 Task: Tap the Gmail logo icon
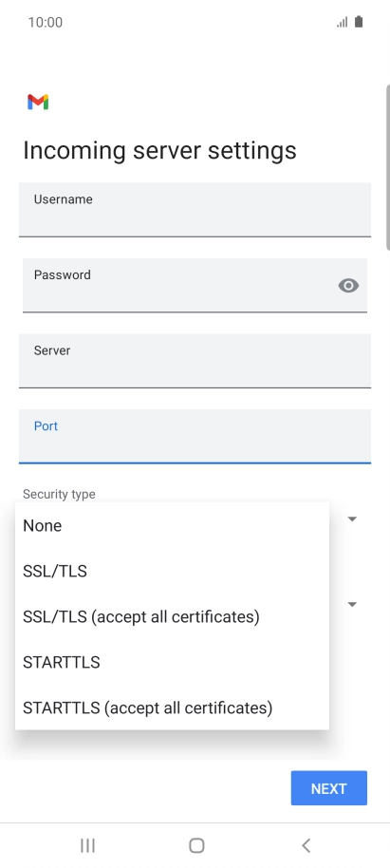[38, 102]
